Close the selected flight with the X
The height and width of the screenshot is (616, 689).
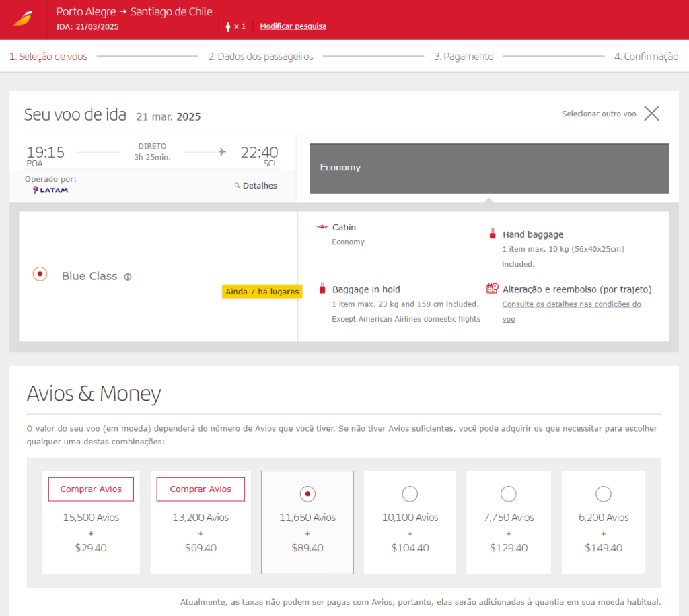click(651, 114)
